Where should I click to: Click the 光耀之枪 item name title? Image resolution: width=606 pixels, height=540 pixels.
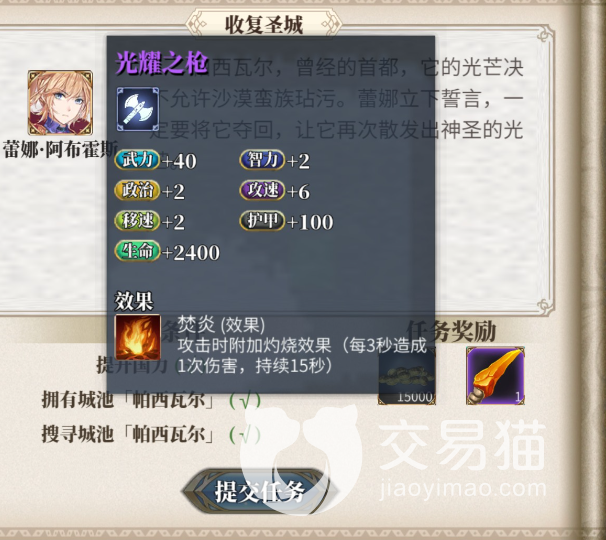[x=162, y=63]
